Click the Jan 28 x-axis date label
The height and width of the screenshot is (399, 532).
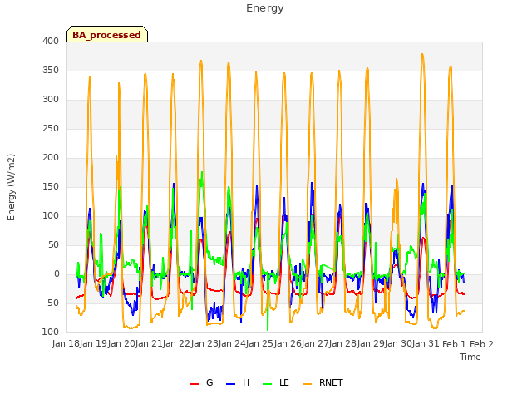point(342,344)
